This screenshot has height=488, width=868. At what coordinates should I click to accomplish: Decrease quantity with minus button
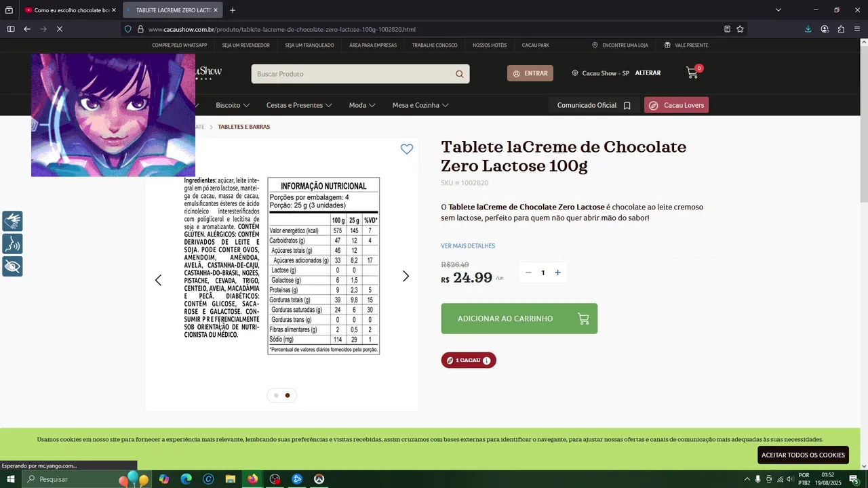[528, 272]
